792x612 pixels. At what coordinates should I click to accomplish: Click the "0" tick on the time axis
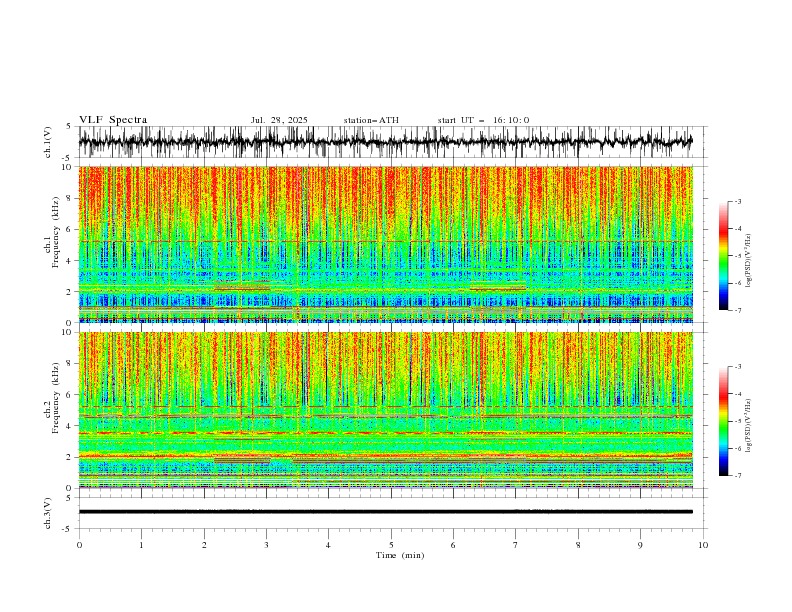pos(79,545)
